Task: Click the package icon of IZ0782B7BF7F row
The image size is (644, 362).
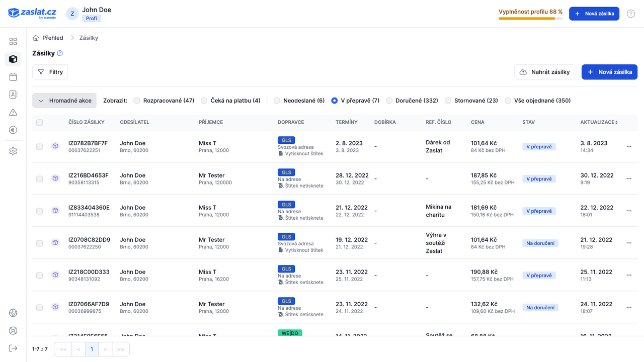Action: click(x=55, y=146)
